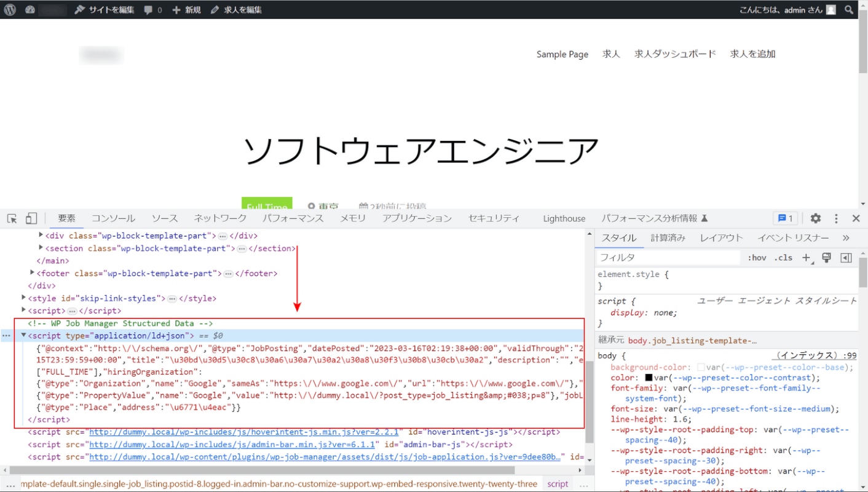Toggle the computed styles sidebar icon

846,258
